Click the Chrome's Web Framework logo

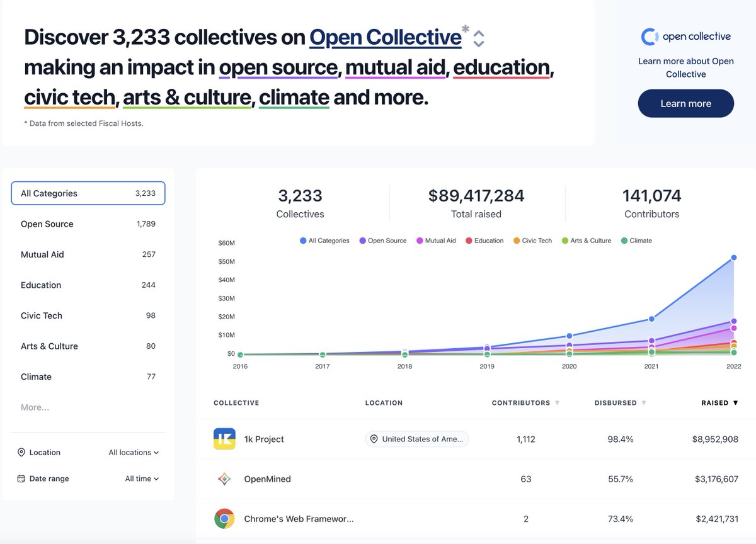[224, 519]
